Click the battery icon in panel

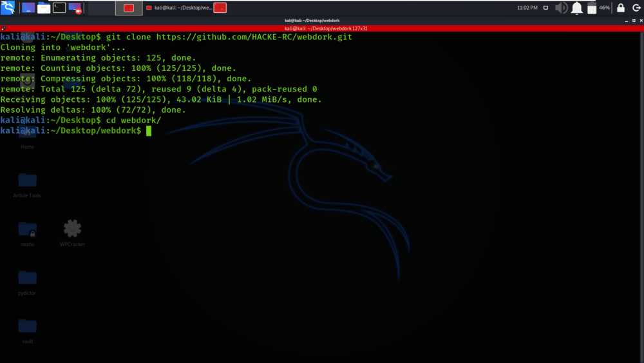[x=592, y=8]
